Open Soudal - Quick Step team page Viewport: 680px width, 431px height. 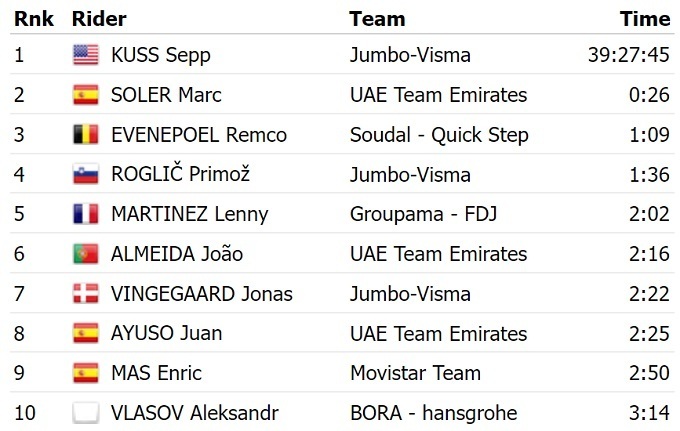click(x=439, y=135)
